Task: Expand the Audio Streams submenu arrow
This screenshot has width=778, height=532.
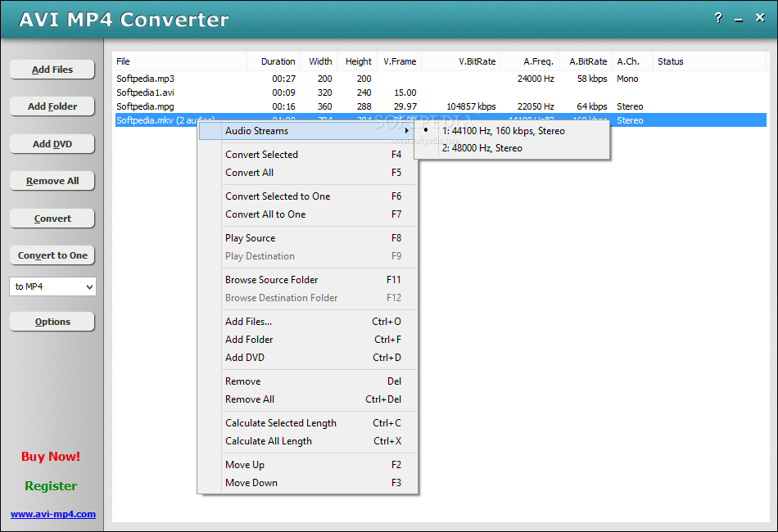Action: coord(406,131)
